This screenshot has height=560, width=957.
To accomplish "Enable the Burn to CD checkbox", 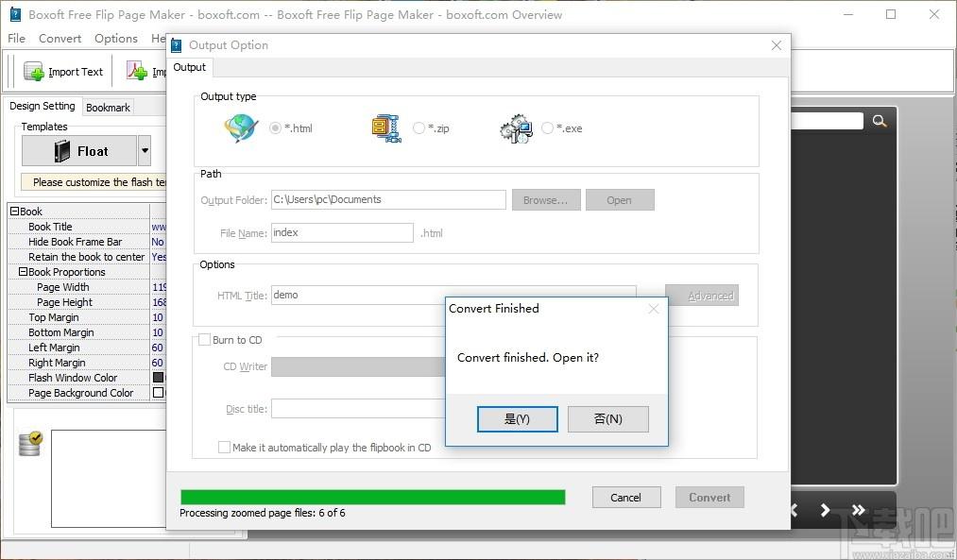I will point(205,340).
